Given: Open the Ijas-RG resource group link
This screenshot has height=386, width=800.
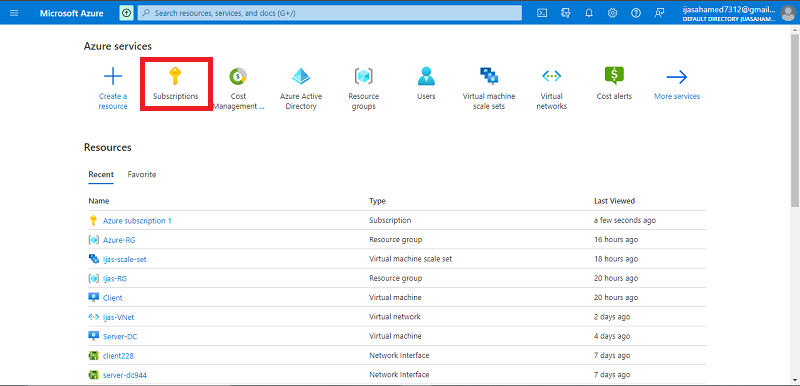Looking at the screenshot, I should [115, 278].
